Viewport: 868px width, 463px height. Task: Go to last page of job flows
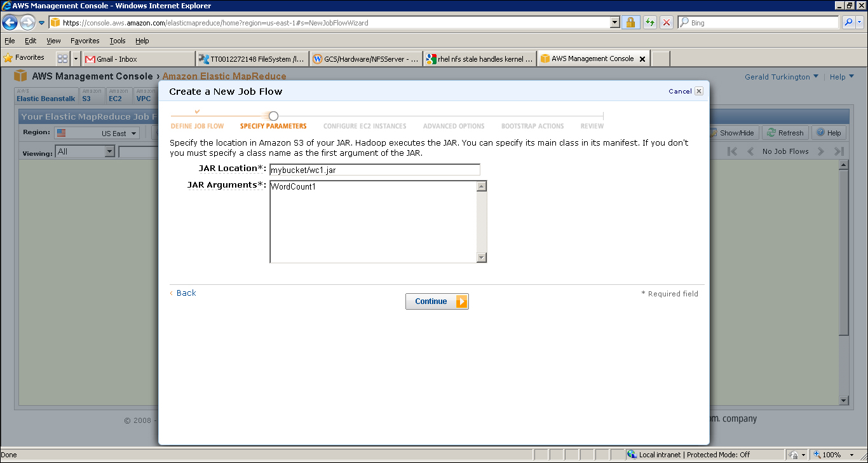[x=839, y=151]
